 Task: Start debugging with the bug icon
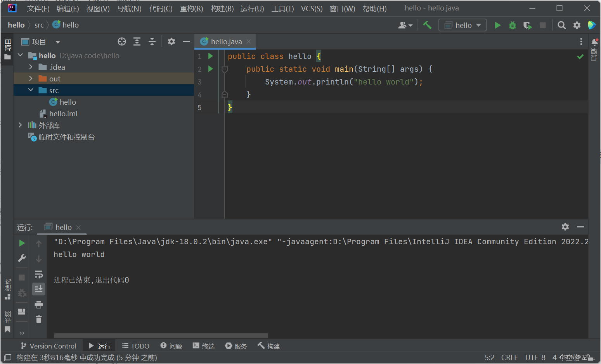tap(512, 25)
